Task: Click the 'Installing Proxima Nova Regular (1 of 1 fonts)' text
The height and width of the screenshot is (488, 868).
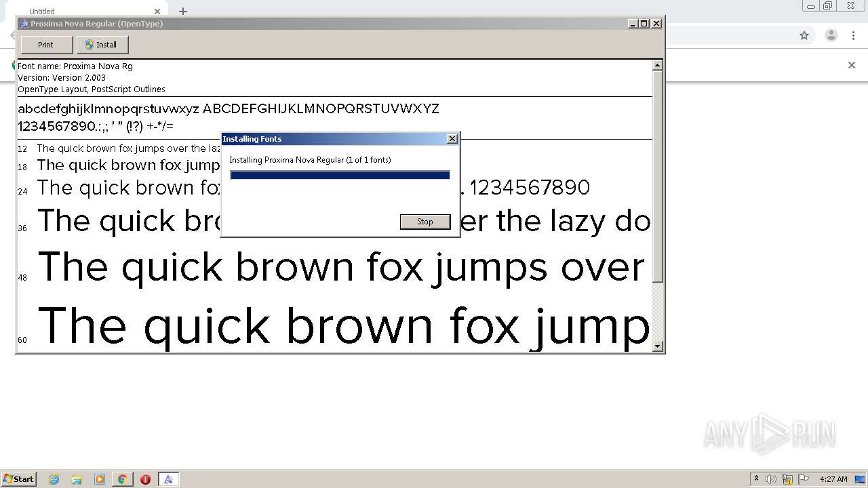Action: pos(310,160)
